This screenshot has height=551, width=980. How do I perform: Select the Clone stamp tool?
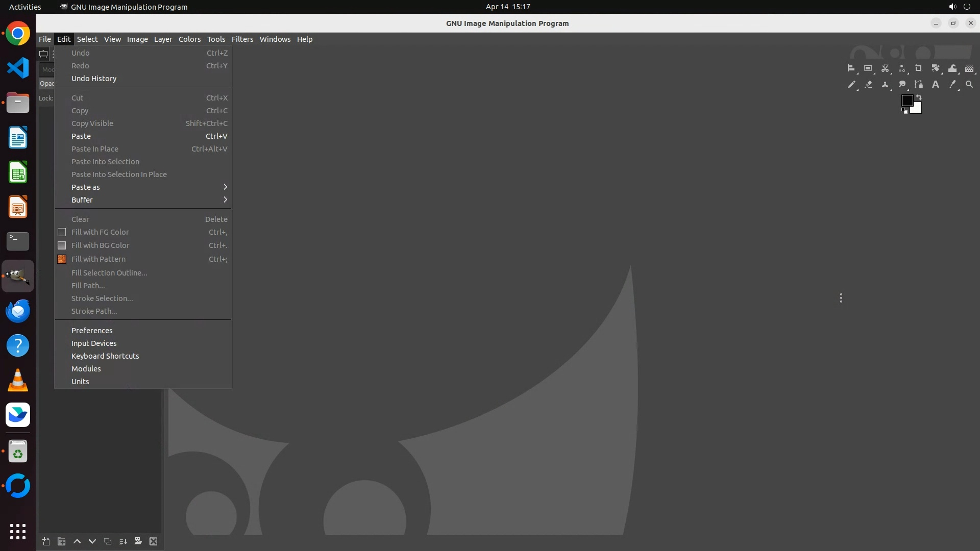point(885,85)
